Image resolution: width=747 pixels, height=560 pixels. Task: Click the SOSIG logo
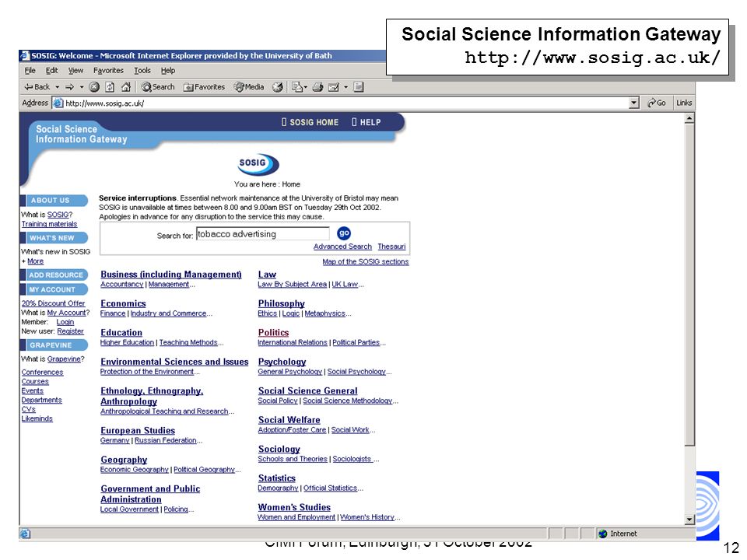258,164
